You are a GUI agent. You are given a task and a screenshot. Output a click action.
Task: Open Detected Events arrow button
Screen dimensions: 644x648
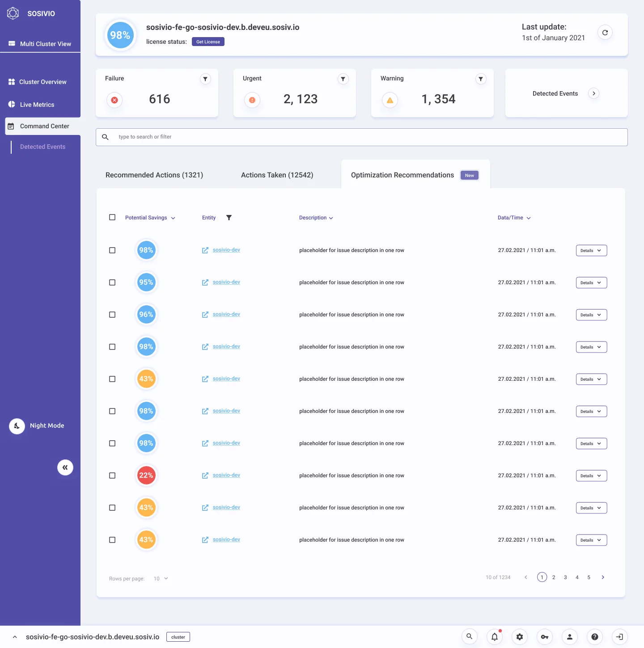(594, 93)
